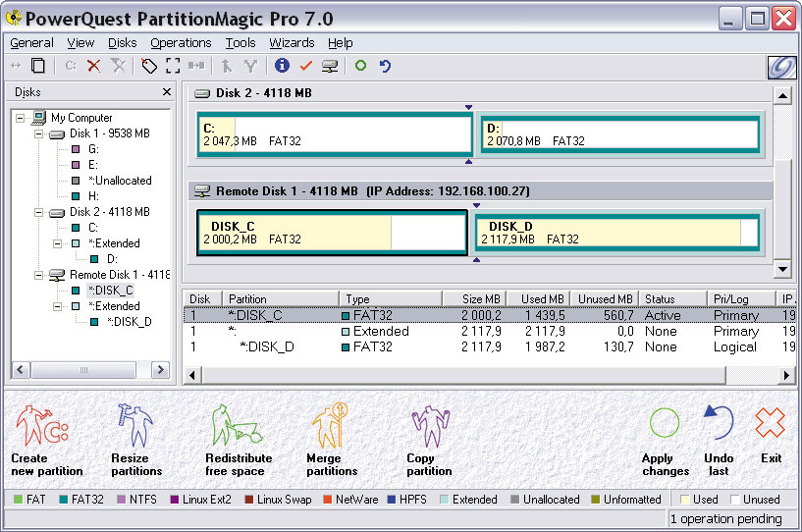Click the Status column header
The height and width of the screenshot is (532, 802).
click(673, 298)
